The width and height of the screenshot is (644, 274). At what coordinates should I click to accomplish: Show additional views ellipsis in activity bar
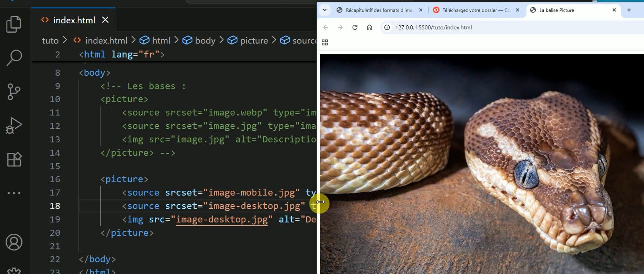click(x=14, y=193)
